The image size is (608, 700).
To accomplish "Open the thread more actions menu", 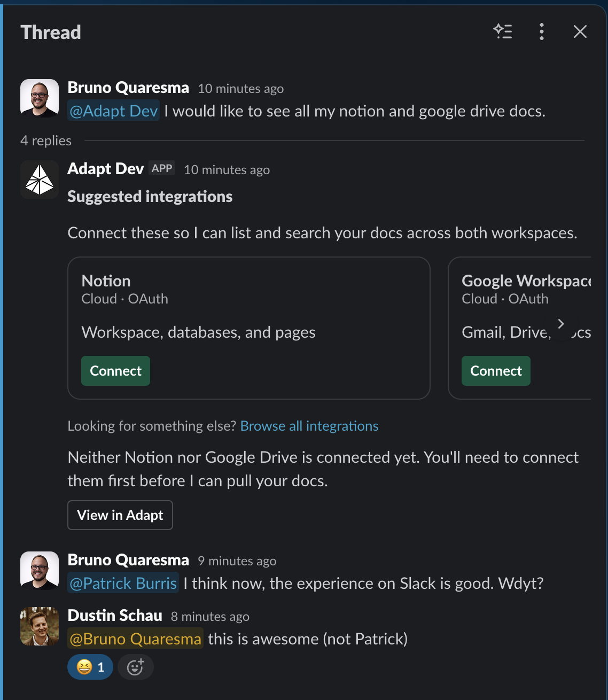I will point(542,32).
